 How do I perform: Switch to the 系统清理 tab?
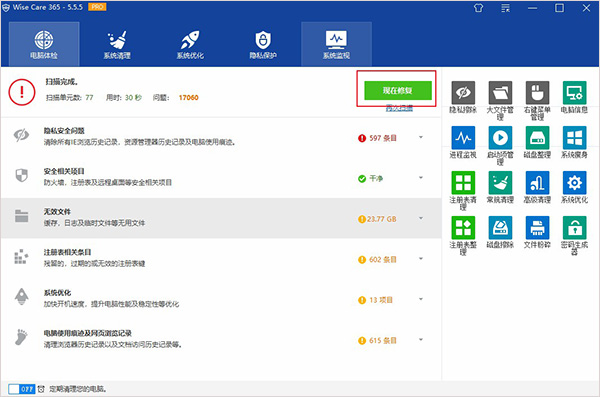pos(117,44)
